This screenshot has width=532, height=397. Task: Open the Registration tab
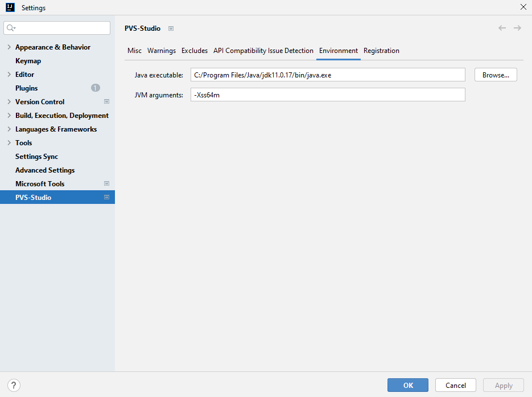tap(381, 51)
